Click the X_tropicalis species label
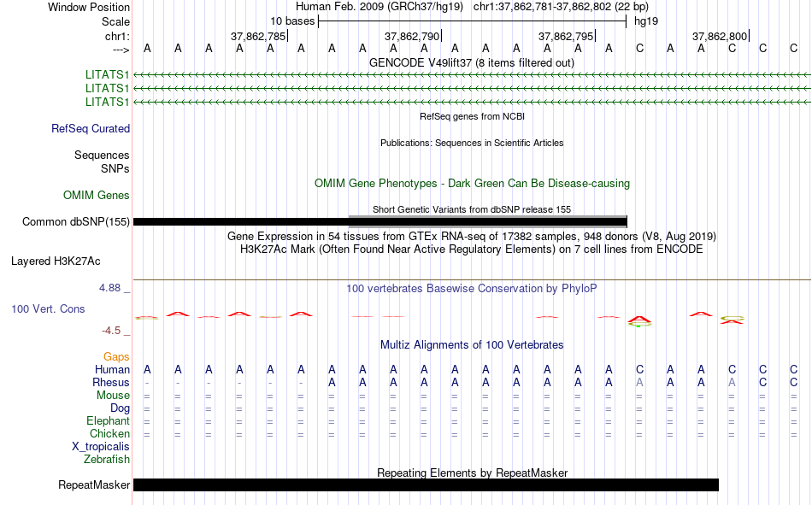 pyautogui.click(x=101, y=447)
